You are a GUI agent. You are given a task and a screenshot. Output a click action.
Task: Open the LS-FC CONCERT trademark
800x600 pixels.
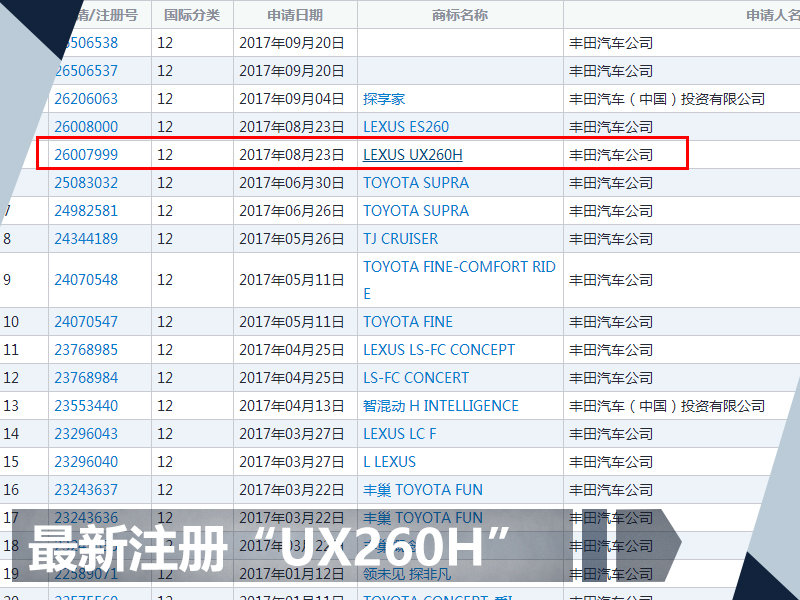coord(416,378)
